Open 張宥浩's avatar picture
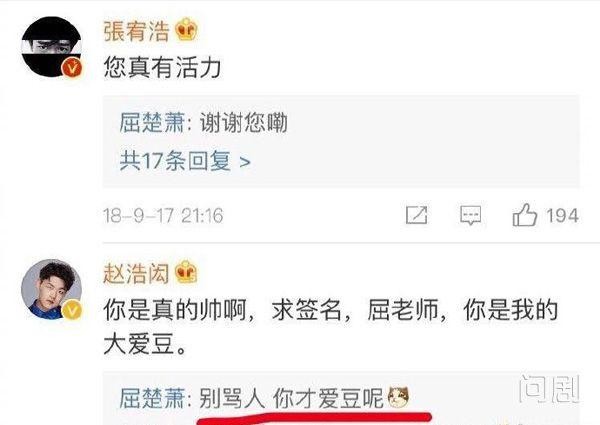 [x=51, y=47]
